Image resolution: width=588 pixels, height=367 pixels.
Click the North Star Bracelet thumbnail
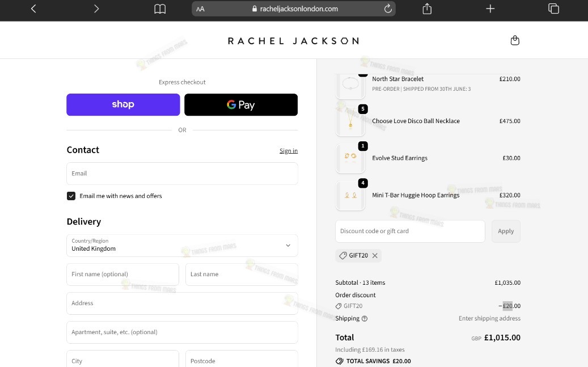350,86
